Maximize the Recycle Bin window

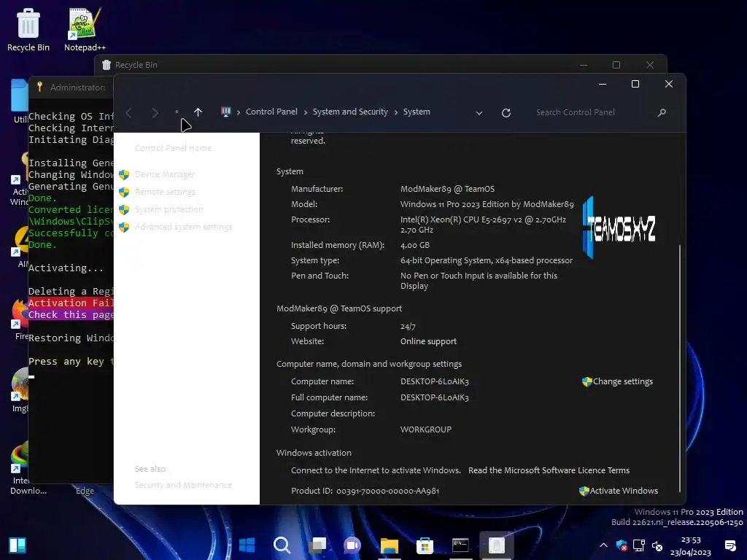tap(616, 65)
